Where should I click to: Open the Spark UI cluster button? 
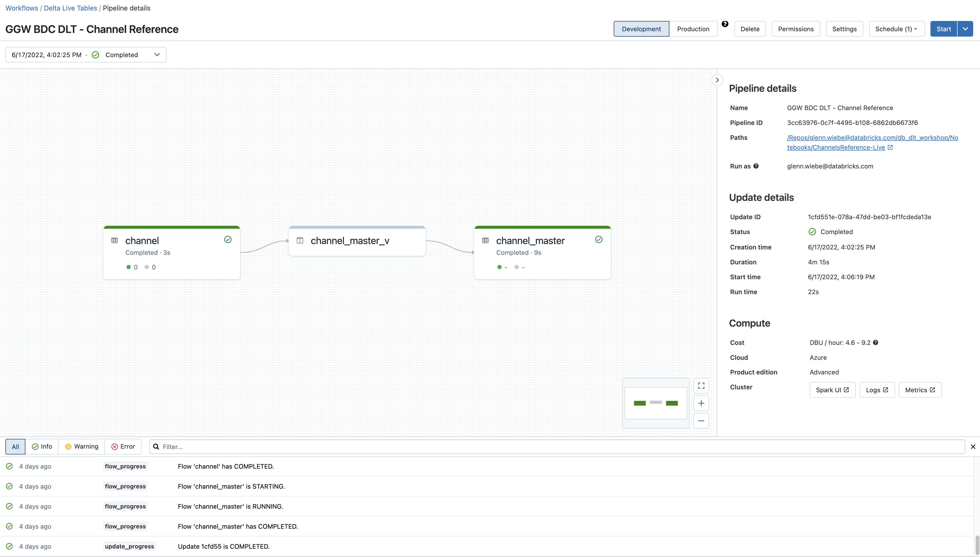(x=832, y=390)
